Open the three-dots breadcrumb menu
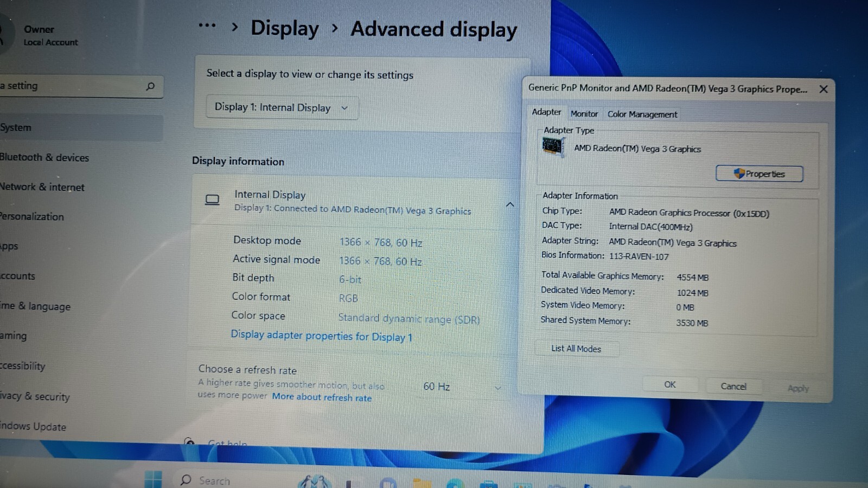The width and height of the screenshot is (868, 488). 207,25
